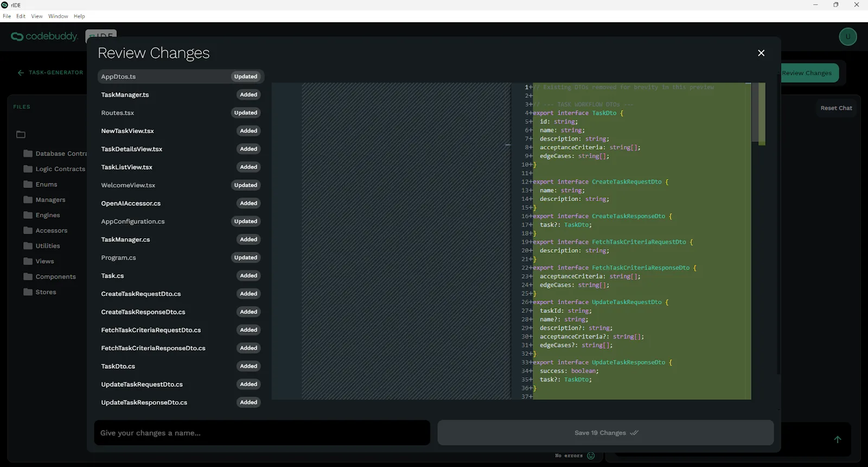The height and width of the screenshot is (467, 868).
Task: Expand the Views folder
Action: (39, 261)
